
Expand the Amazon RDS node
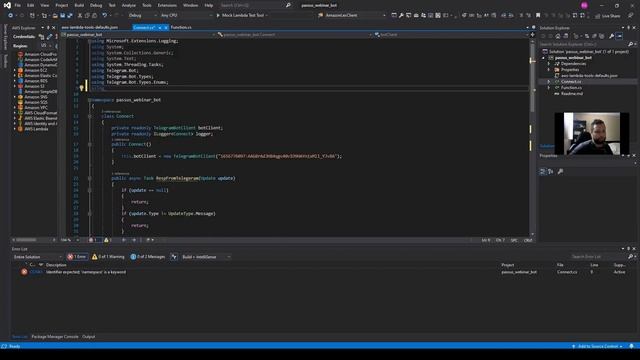(15, 81)
